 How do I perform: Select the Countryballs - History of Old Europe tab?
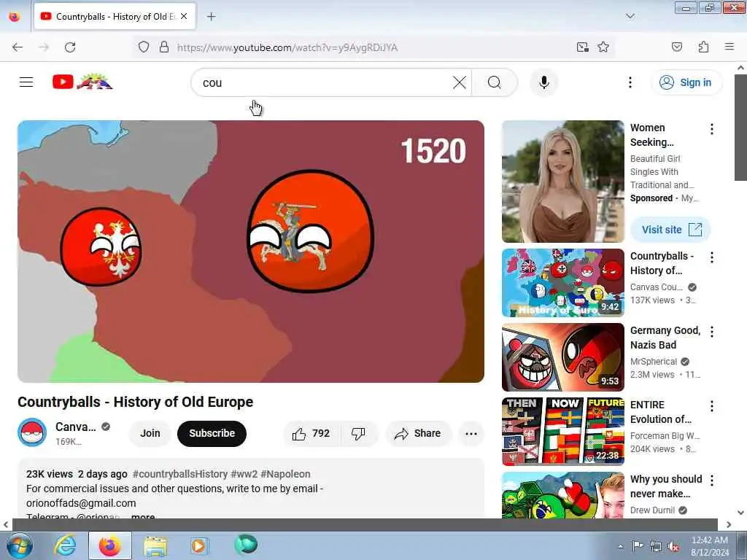115,16
